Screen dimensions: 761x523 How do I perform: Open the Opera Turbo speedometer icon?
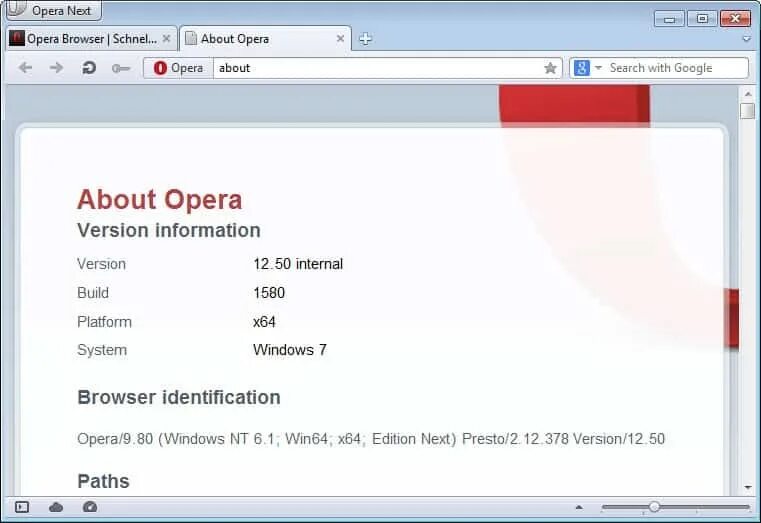pyautogui.click(x=90, y=507)
